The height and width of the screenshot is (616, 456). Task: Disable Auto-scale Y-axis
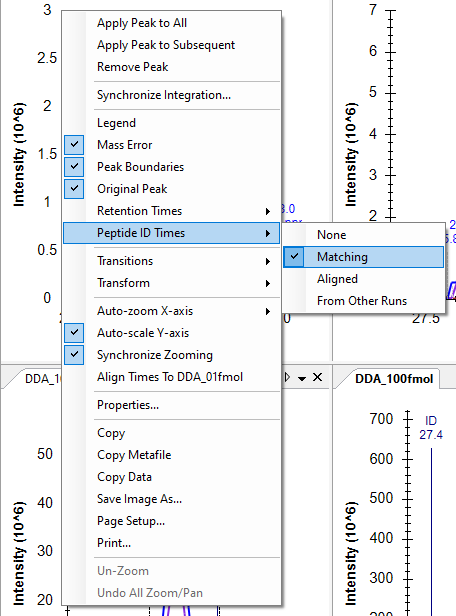click(171, 333)
